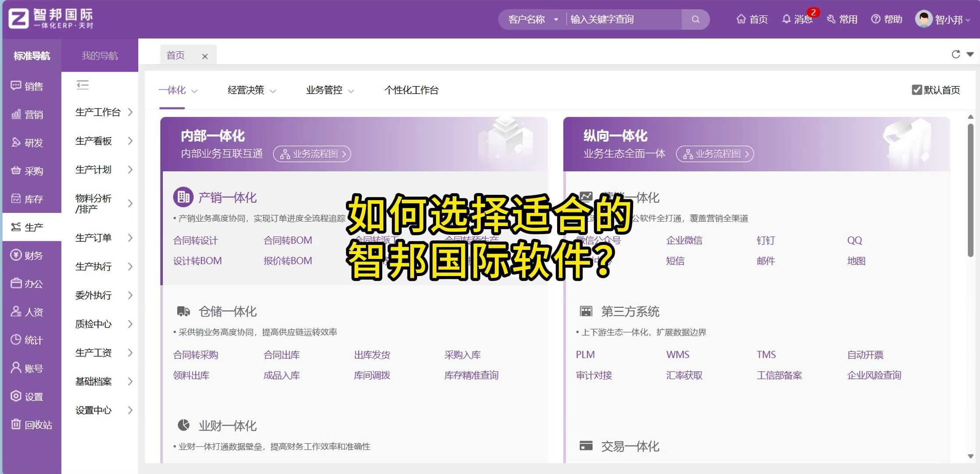
Task: Collapse the submenu with the indent icon
Action: (x=82, y=85)
